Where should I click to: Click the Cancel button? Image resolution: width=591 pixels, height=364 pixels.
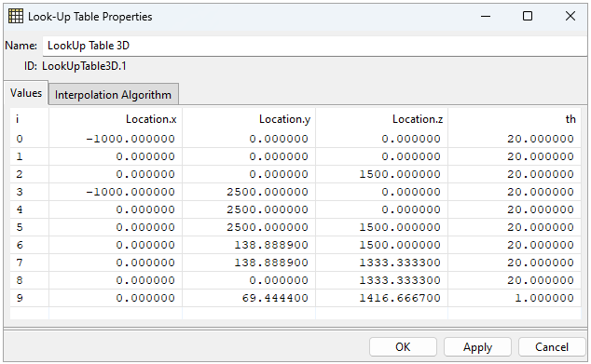tap(552, 346)
